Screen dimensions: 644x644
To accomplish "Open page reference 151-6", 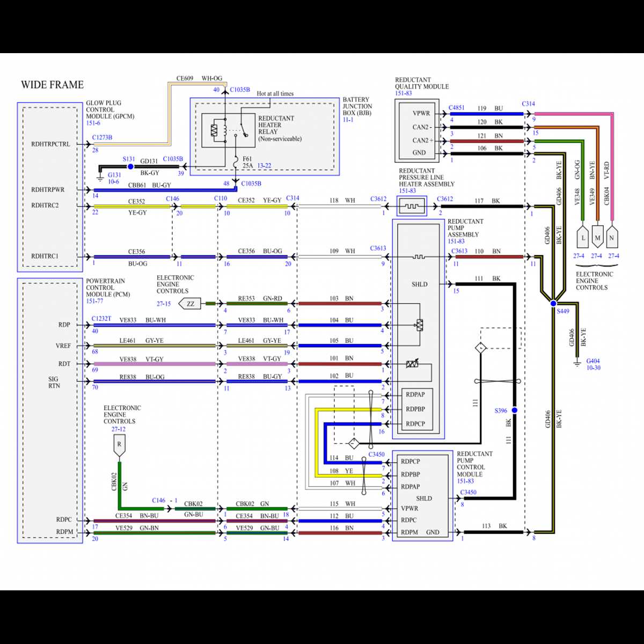I will click(x=93, y=123).
